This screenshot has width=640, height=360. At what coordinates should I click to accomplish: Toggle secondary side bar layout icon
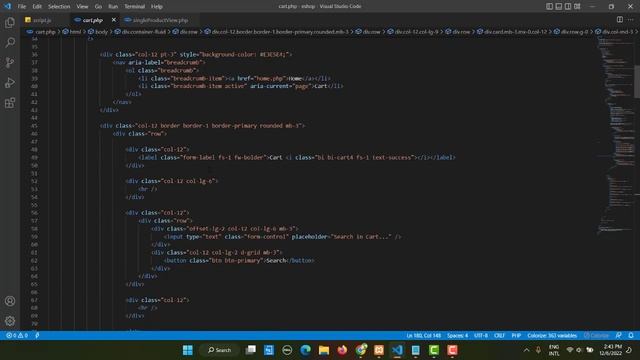coord(568,6)
